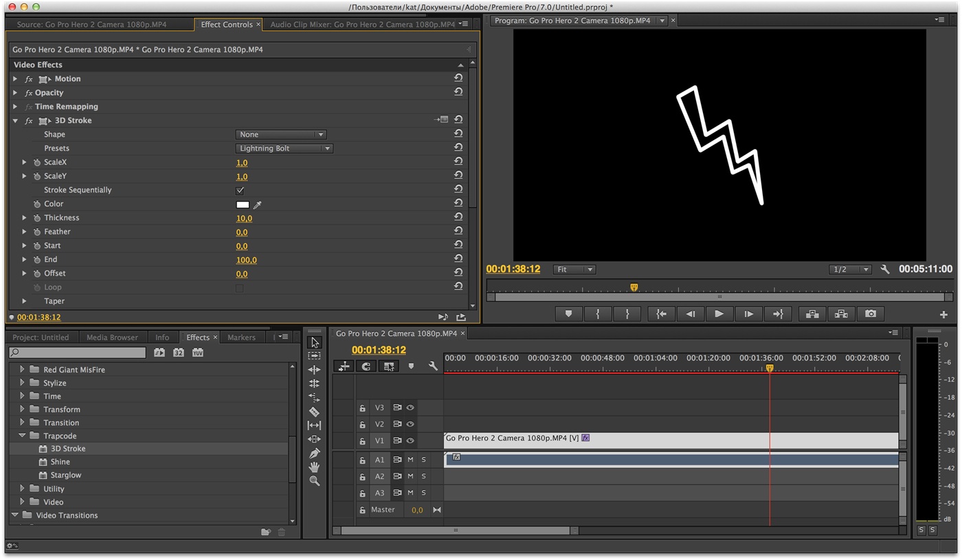Image resolution: width=962 pixels, height=560 pixels.
Task: Open the Presets Lightning Bolt dropdown
Action: pyautogui.click(x=284, y=148)
